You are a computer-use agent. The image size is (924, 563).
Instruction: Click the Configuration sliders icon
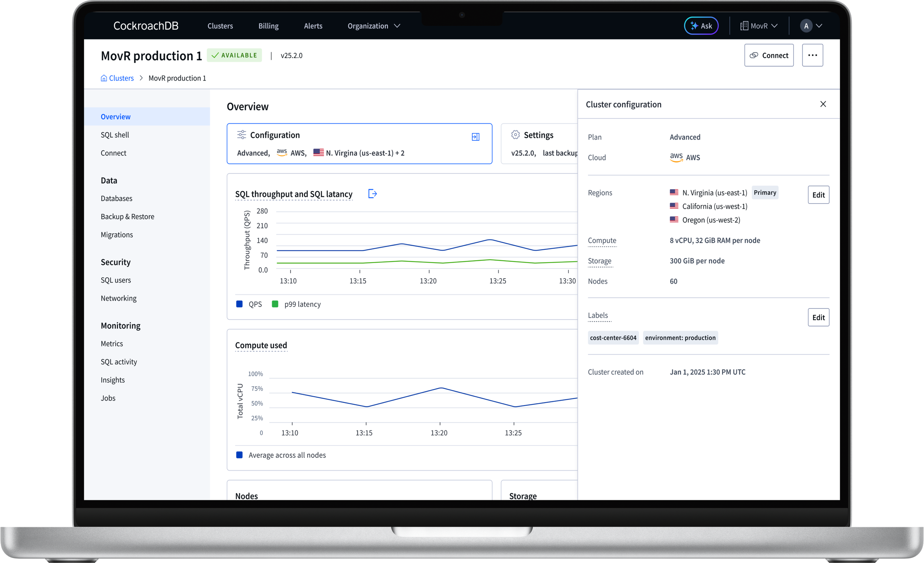(x=241, y=134)
